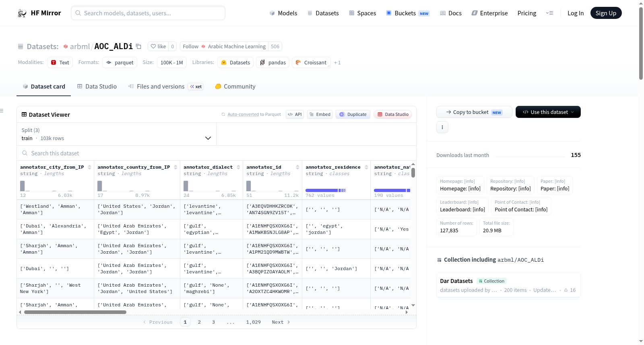Click the ['Dubai', 'Alexandria', 'Amman'] cell
Viewport: 644px width, 345px height.
[x=55, y=229]
